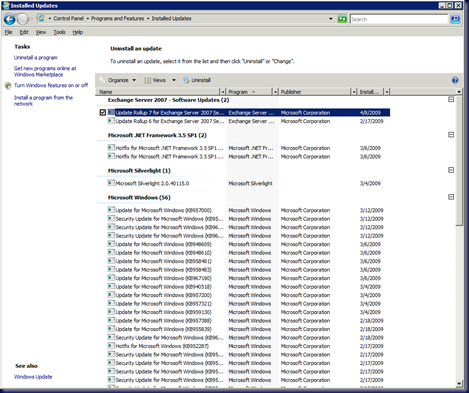469x393 pixels.
Task: Open Get new programs online link
Action: [45, 71]
